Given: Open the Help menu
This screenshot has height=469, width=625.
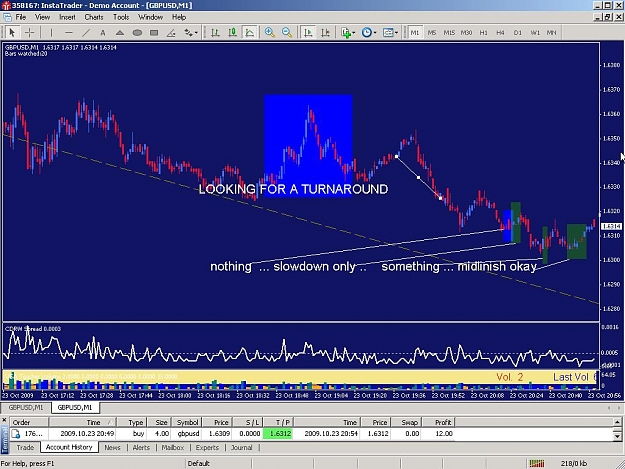Looking at the screenshot, I should point(179,17).
